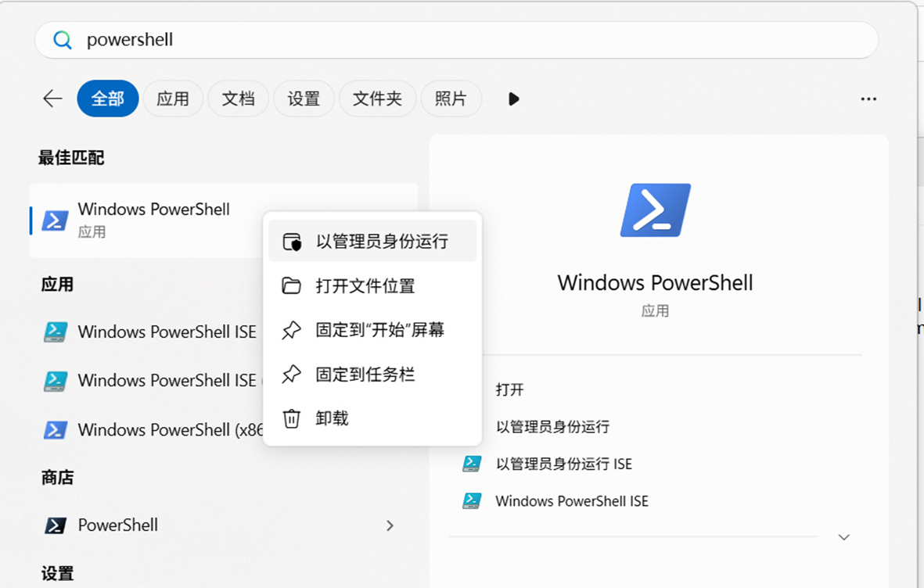
Task: Click the PowerShell store app icon
Action: pos(55,525)
